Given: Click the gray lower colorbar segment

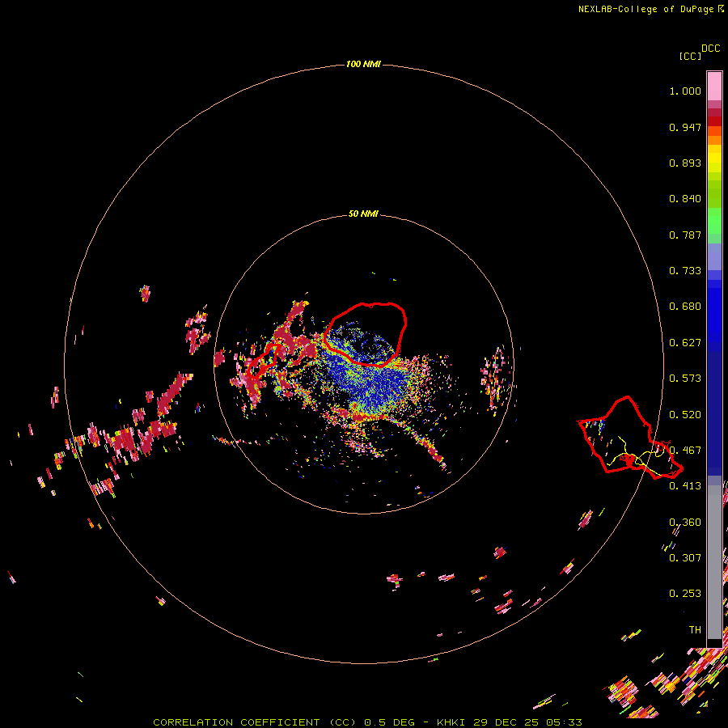Looking at the screenshot, I should 714,562.
